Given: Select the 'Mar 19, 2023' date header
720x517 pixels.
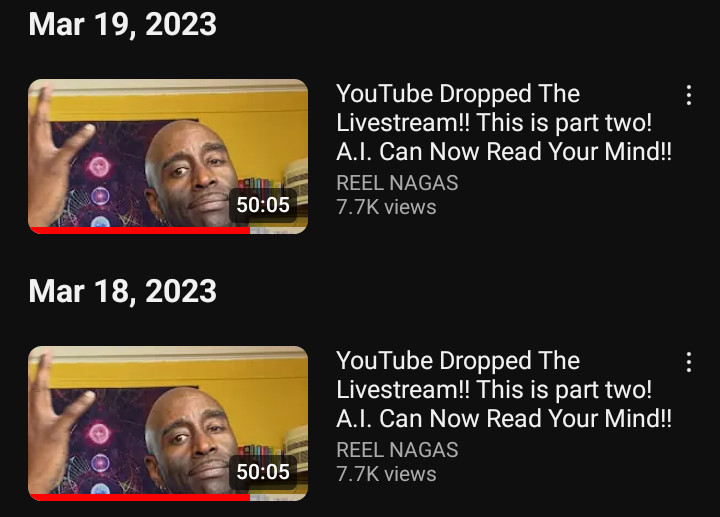Looking at the screenshot, I should tap(123, 24).
